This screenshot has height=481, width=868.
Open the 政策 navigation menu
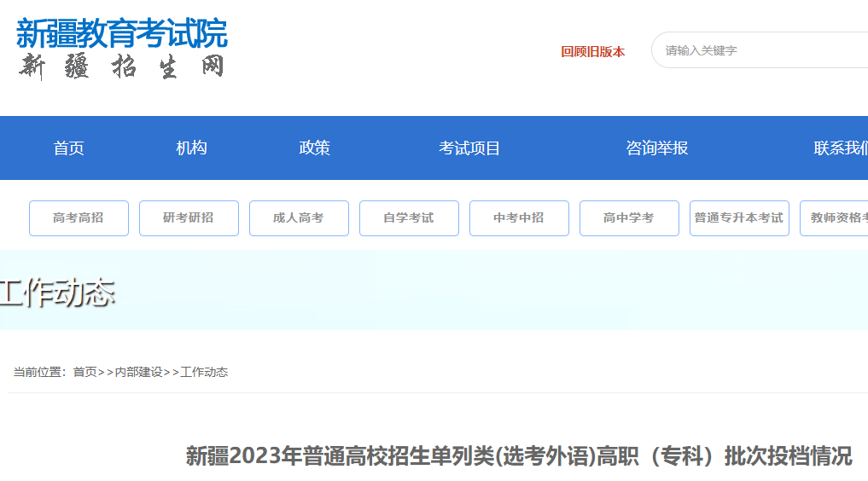coord(314,148)
